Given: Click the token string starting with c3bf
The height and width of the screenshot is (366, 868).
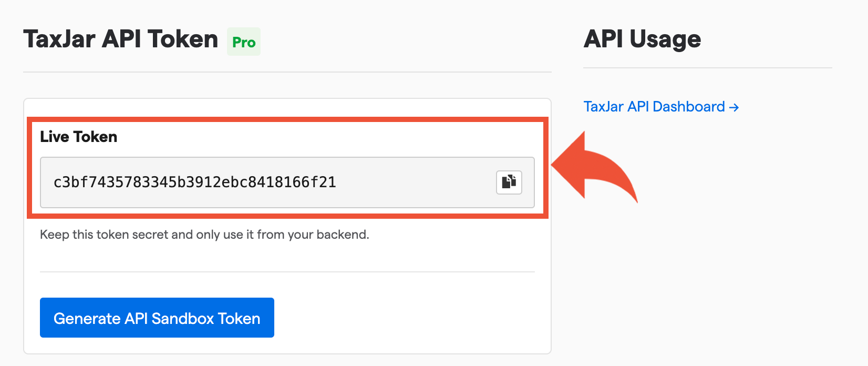Looking at the screenshot, I should click(194, 182).
